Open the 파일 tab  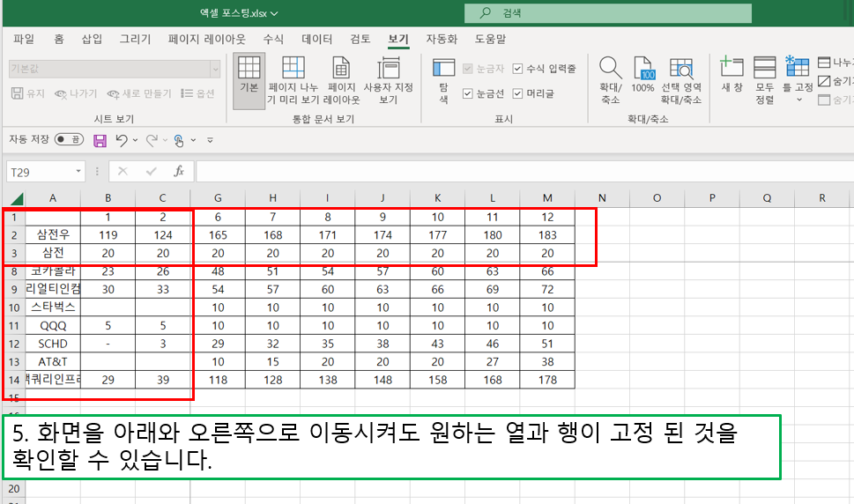coord(24,39)
